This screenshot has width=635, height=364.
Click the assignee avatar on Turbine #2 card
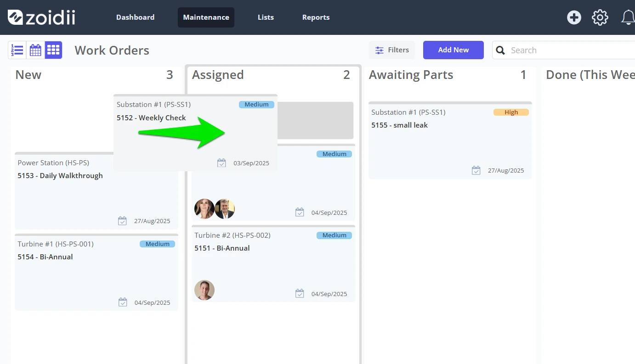coord(204,290)
